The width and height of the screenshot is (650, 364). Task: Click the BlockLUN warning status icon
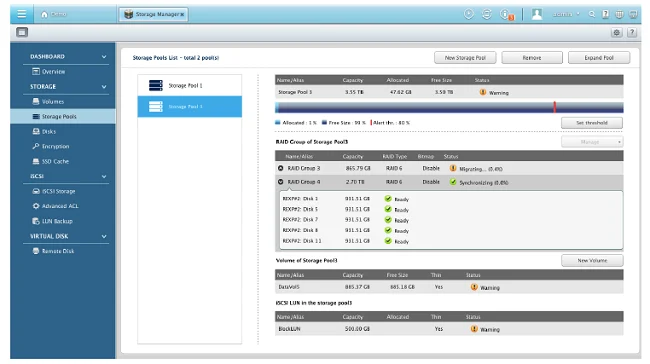(474, 329)
